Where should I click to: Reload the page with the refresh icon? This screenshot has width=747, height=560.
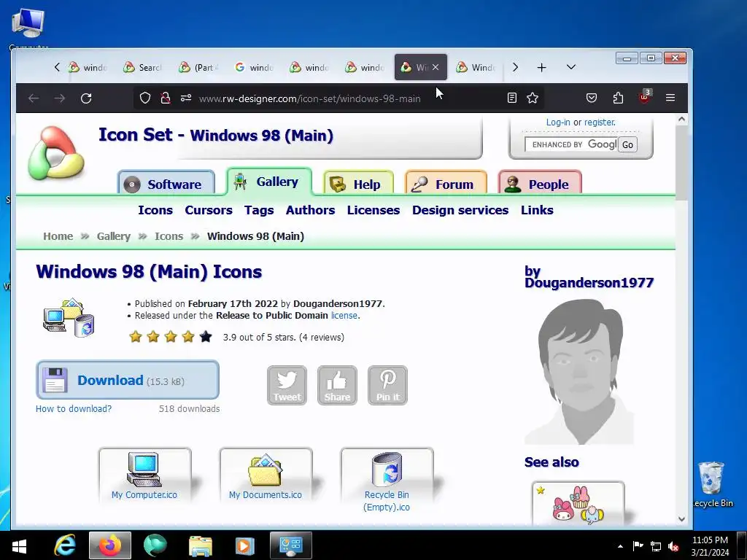[x=86, y=98]
